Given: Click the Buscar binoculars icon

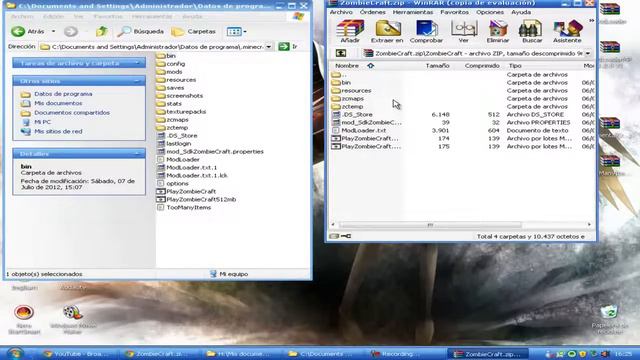Looking at the screenshot, I should pos(532,31).
